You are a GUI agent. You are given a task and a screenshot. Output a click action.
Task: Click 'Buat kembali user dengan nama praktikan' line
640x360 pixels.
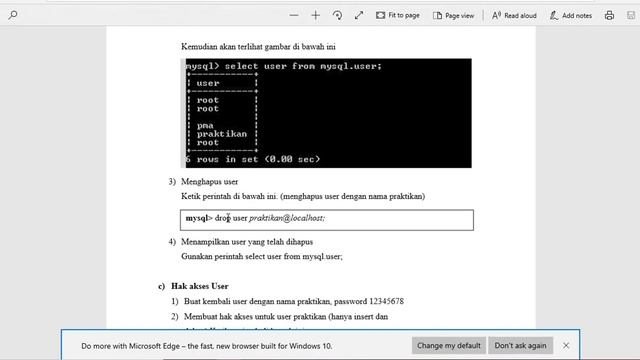click(x=294, y=301)
